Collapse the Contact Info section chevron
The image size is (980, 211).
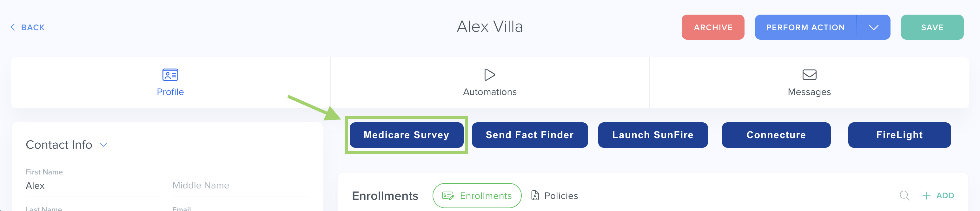103,145
